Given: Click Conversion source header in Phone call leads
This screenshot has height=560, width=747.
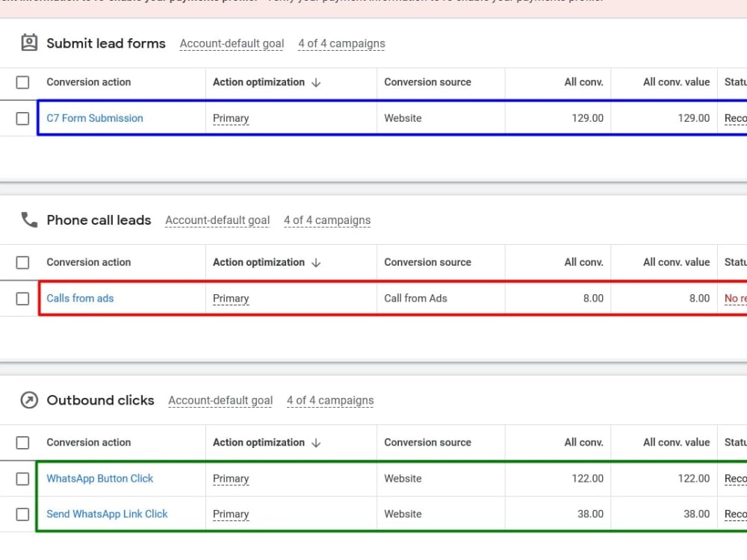Looking at the screenshot, I should pos(428,262).
